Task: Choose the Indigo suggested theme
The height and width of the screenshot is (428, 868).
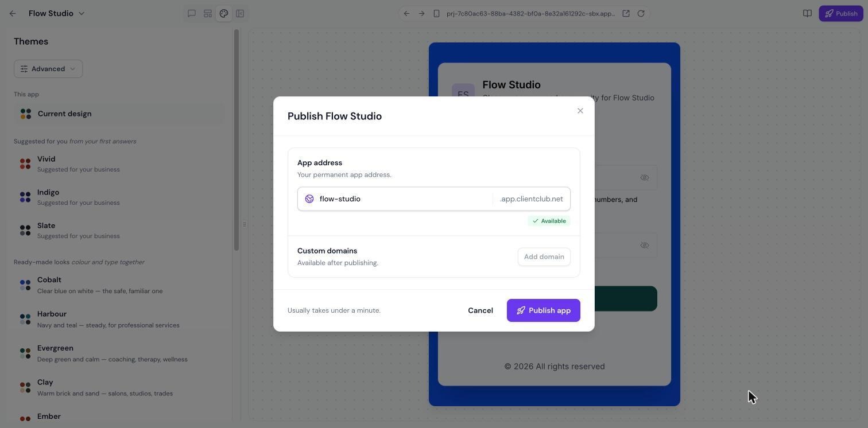Action: (x=119, y=197)
